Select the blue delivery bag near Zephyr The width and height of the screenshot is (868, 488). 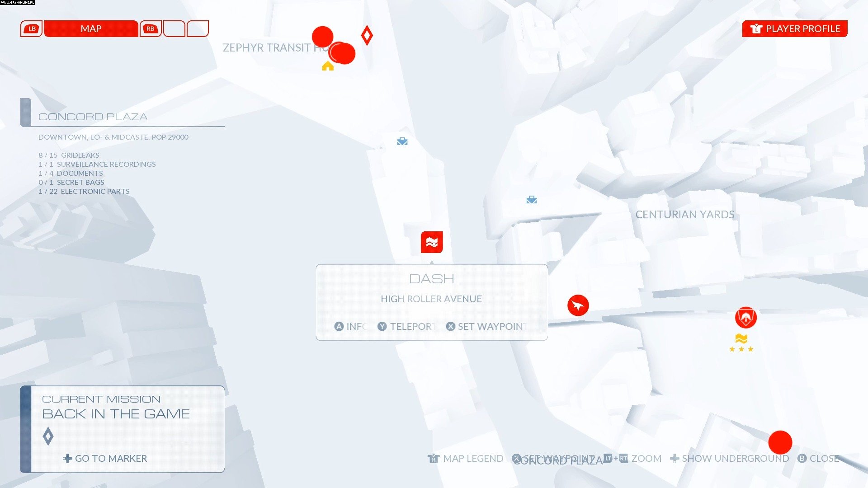402,141
